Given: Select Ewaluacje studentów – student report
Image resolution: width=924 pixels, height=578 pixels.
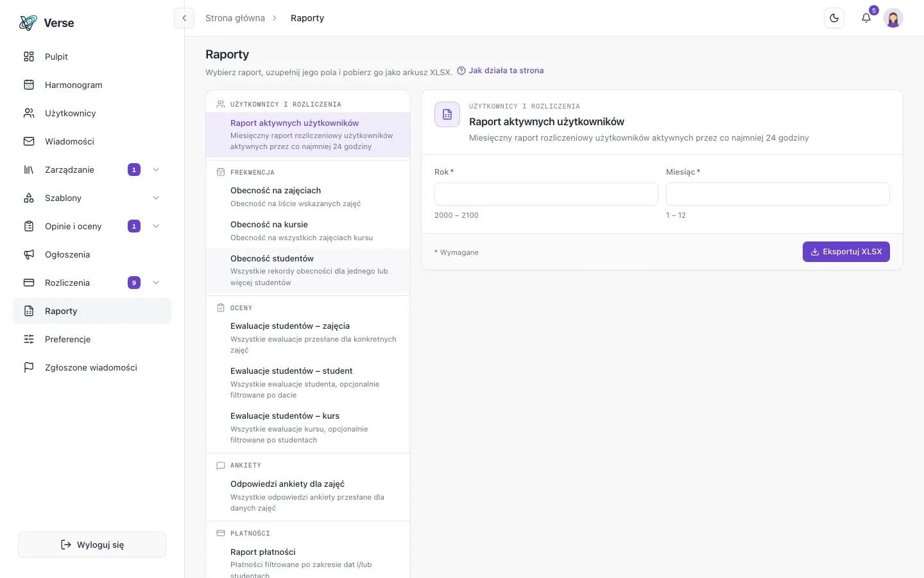Looking at the screenshot, I should tap(308, 383).
